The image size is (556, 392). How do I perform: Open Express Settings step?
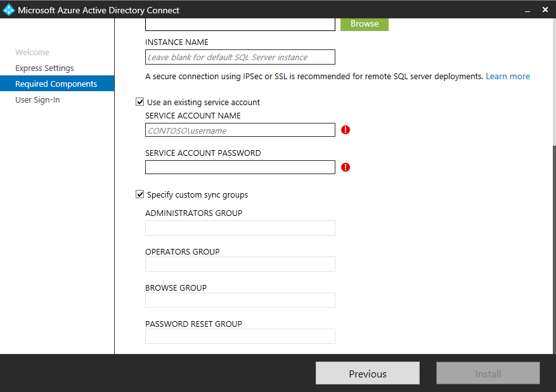[44, 68]
